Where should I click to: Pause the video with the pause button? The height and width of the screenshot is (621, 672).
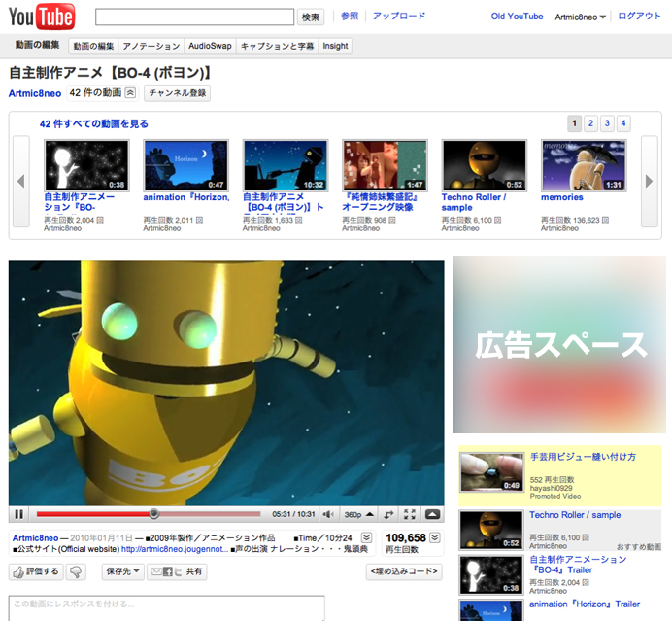(x=18, y=514)
